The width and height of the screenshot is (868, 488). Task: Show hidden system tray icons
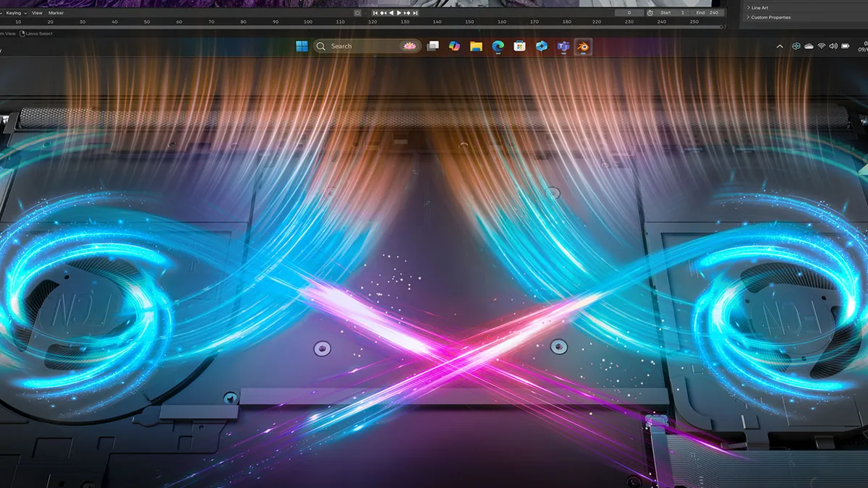tap(780, 46)
